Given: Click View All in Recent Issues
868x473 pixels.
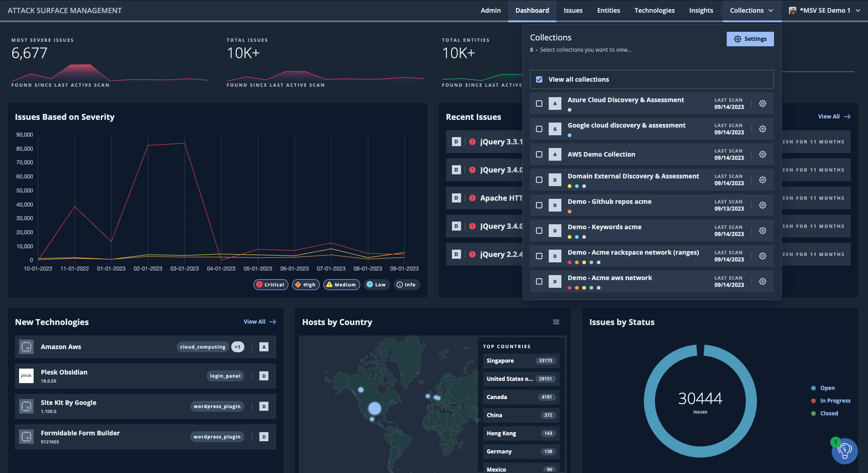Looking at the screenshot, I should click(834, 117).
